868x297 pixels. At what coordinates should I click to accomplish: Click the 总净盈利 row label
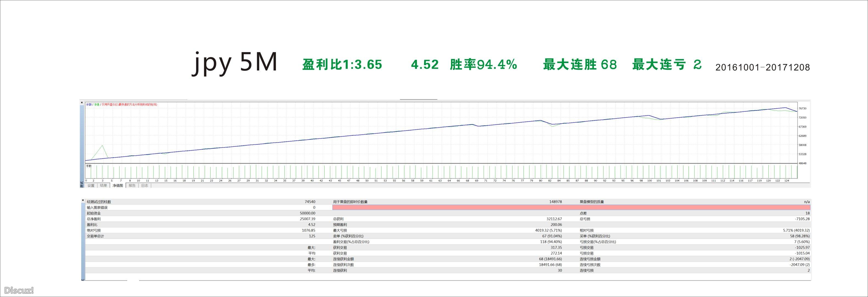[94, 219]
